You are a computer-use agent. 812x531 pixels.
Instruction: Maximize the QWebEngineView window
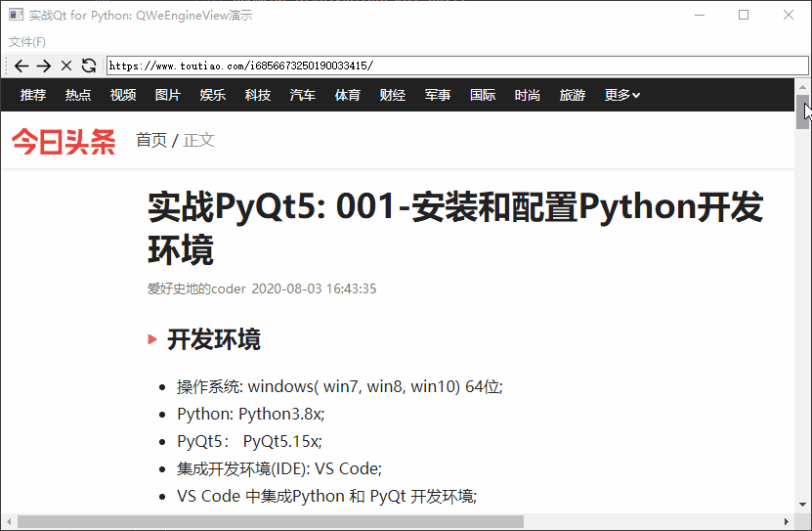click(744, 15)
